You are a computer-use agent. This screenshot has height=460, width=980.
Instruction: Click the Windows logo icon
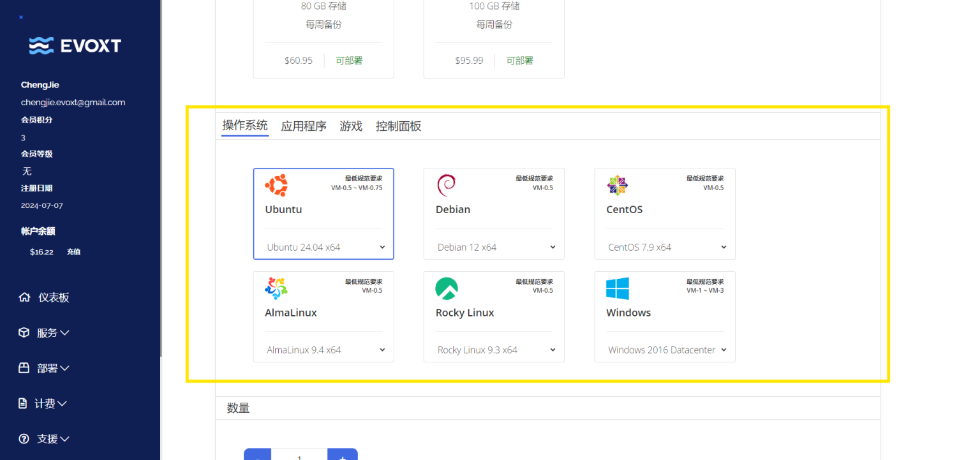pos(618,288)
